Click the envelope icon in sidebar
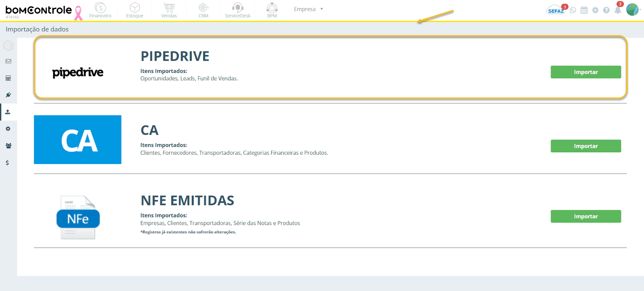Image resolution: width=644 pixels, height=291 pixels. 8,61
